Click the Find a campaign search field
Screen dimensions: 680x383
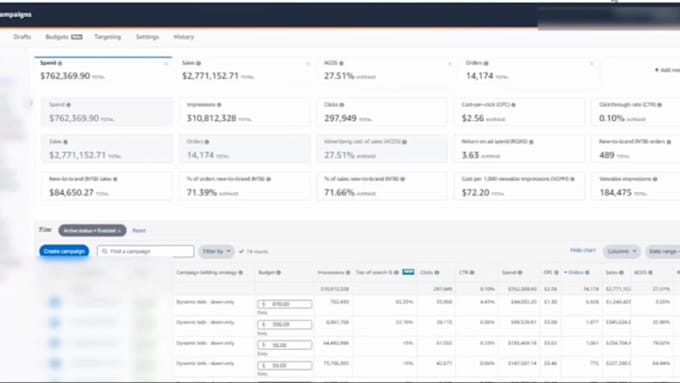[x=145, y=252]
